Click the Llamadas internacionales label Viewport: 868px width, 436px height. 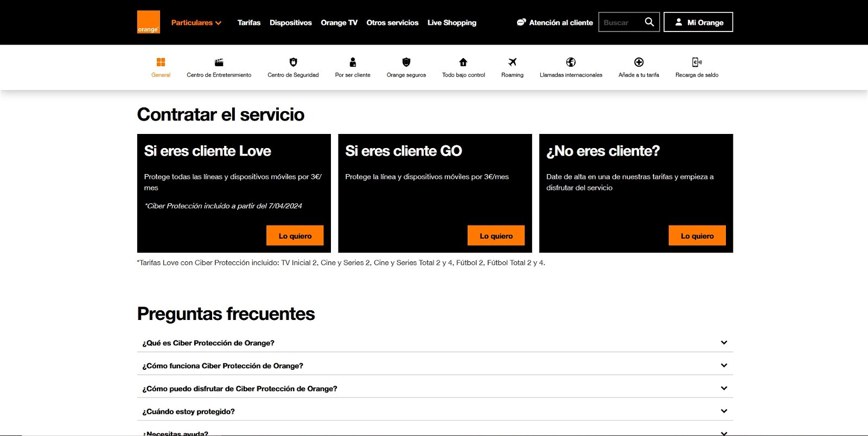click(x=571, y=75)
